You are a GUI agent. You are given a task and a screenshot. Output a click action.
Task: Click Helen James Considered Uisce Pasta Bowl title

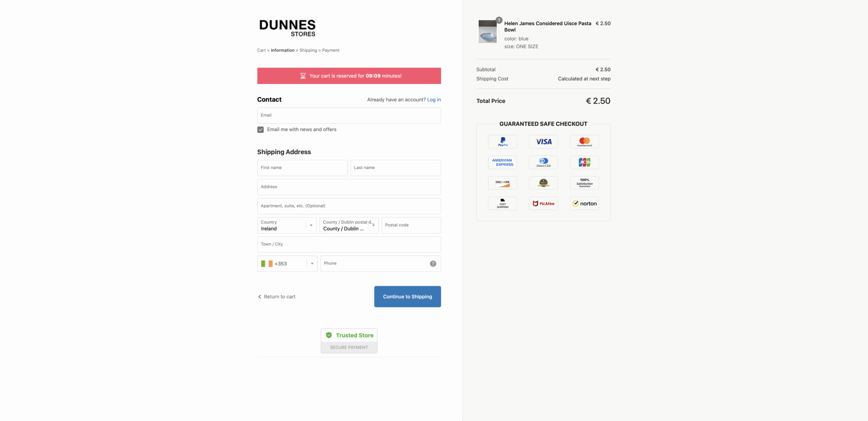click(548, 26)
